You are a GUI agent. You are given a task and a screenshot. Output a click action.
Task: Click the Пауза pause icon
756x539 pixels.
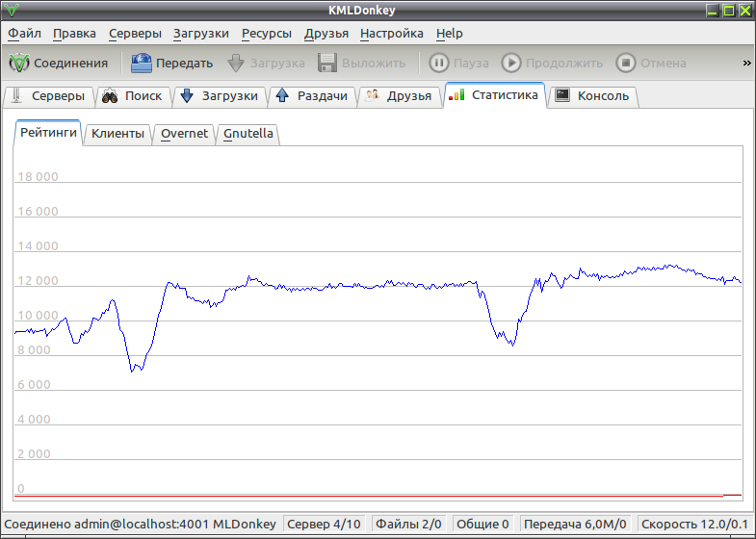click(439, 64)
